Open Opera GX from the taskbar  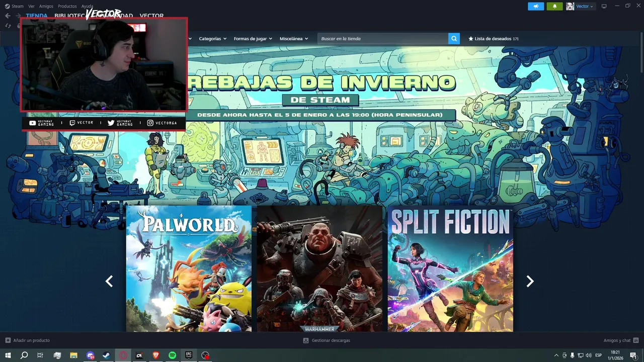click(x=123, y=355)
